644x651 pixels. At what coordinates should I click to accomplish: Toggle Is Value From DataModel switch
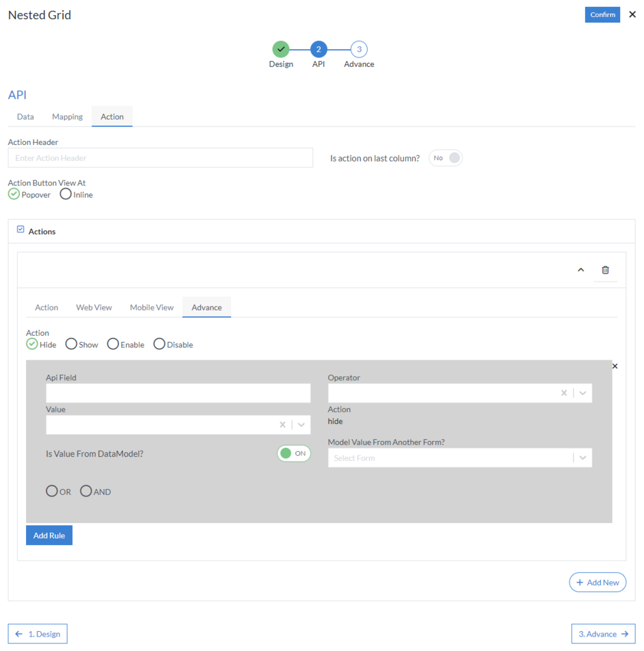coord(293,453)
